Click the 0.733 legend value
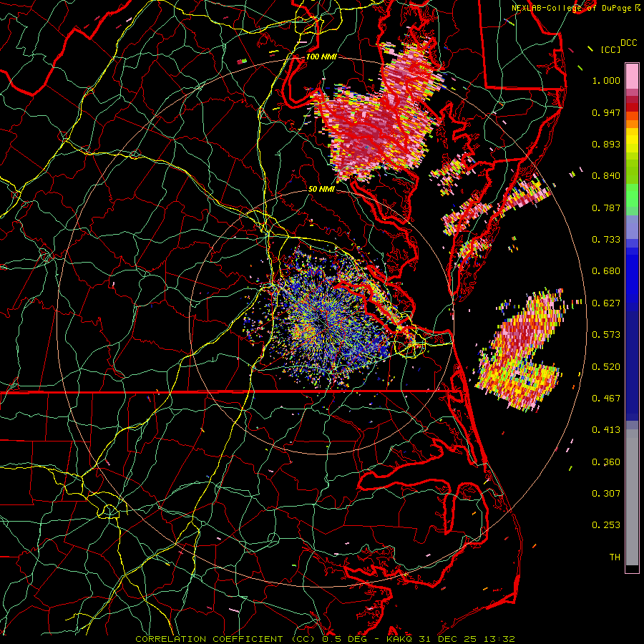 pos(606,240)
